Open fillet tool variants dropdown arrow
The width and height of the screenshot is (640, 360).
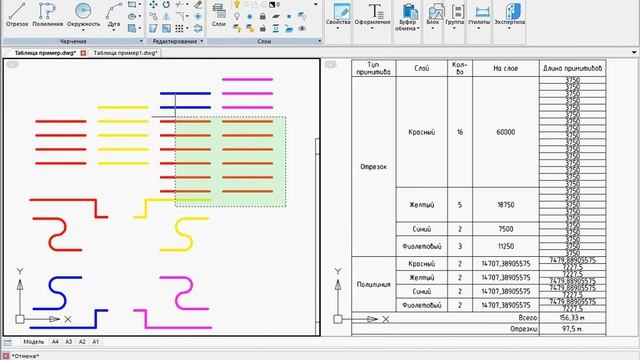coord(187,16)
